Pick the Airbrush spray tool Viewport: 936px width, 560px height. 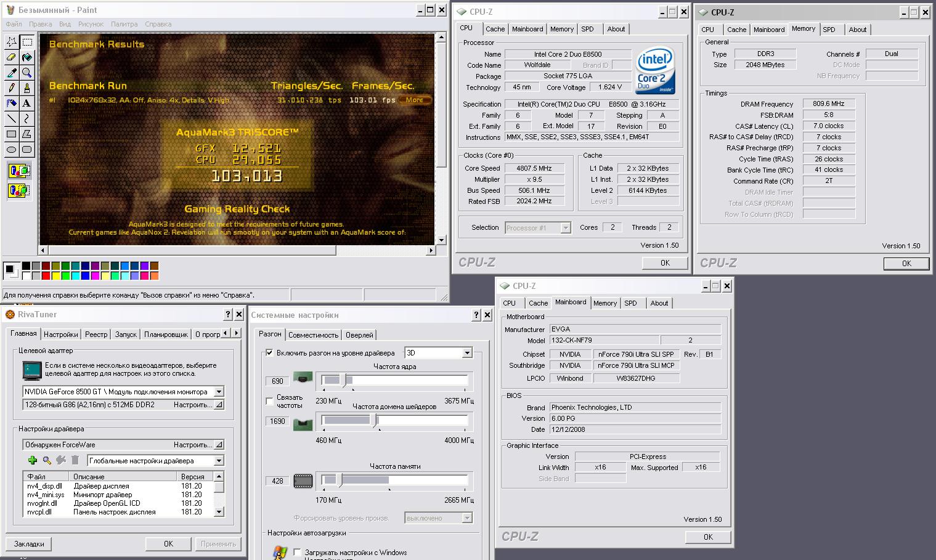pos(12,103)
